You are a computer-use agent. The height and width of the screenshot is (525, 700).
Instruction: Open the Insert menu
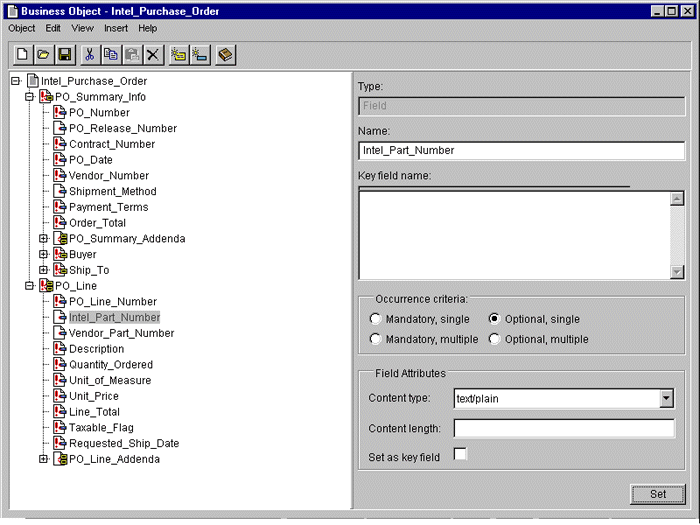(x=116, y=28)
